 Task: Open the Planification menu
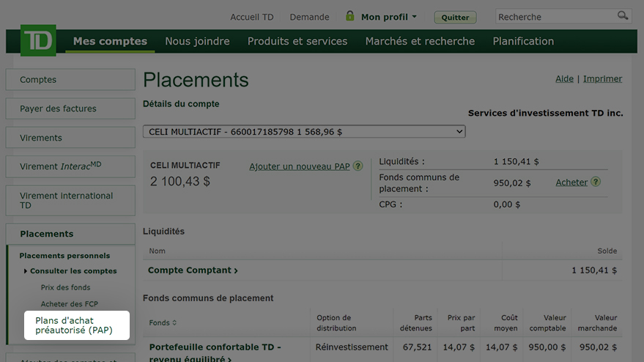(523, 41)
